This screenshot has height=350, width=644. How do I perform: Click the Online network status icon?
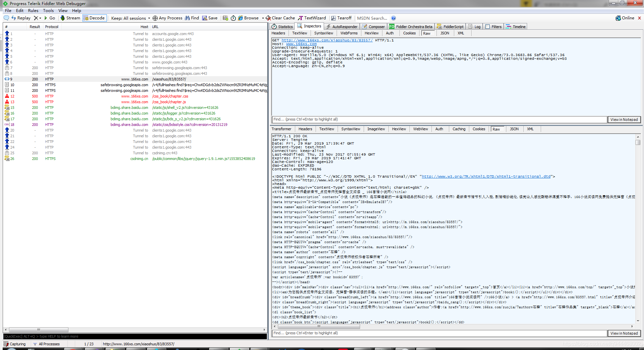point(618,18)
